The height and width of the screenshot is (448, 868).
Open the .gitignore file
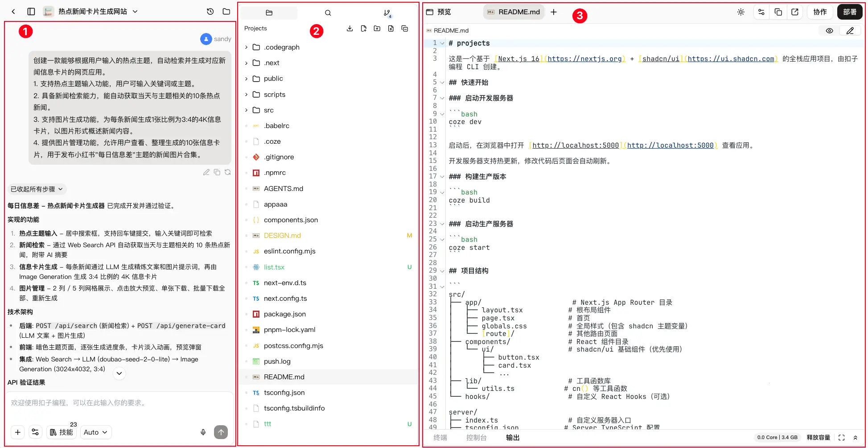329,157
